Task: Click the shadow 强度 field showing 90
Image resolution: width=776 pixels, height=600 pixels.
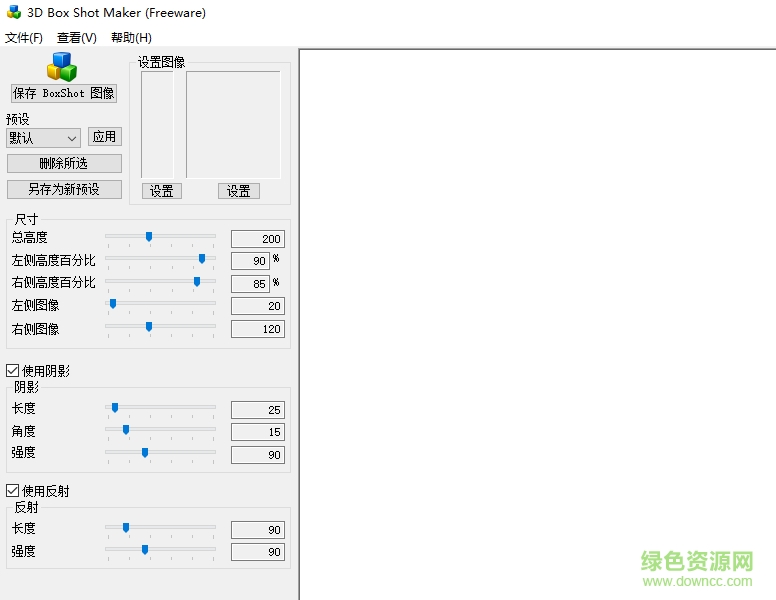Action: 258,455
